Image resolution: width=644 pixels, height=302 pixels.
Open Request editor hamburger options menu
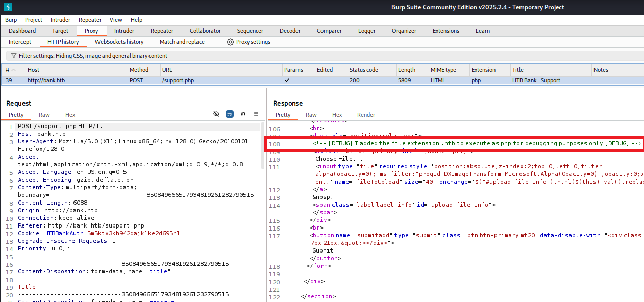coord(256,114)
